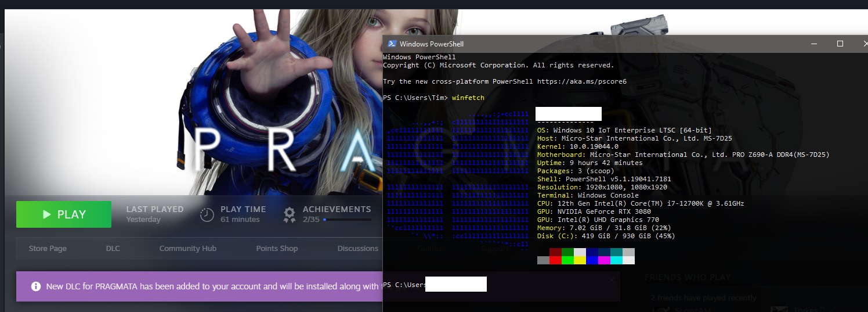Click the info icon in the DLC banner
Viewport: 868px width, 312px height.
coord(35,286)
